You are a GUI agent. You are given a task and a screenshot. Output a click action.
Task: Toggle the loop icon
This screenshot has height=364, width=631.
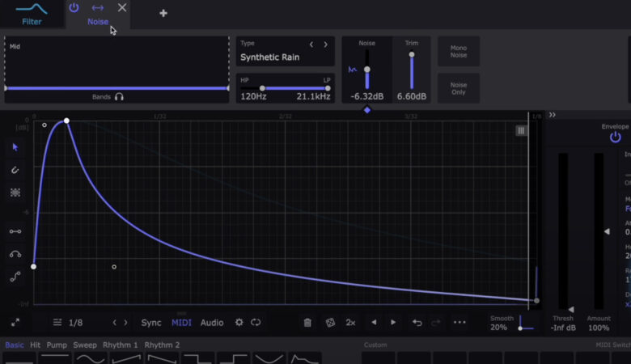tap(256, 322)
